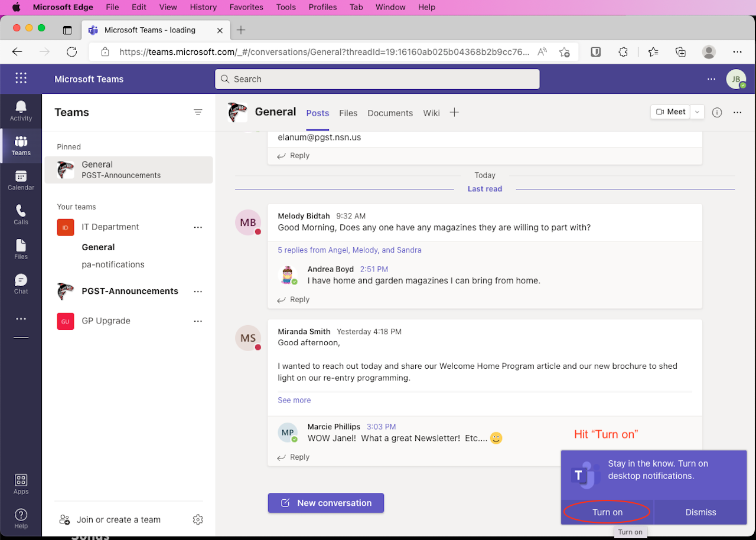Open Edge Favorites list icon
Screen dimensions: 756x540
point(653,52)
